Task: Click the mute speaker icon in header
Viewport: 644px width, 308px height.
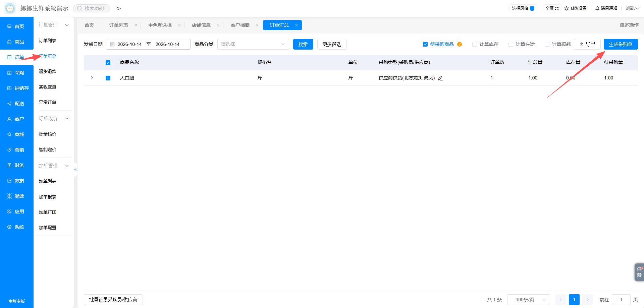Action: pyautogui.click(x=118, y=8)
